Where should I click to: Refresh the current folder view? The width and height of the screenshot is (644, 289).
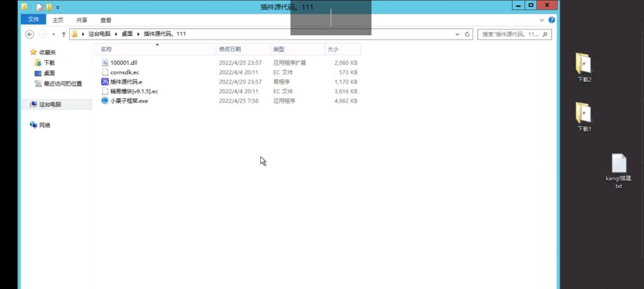(x=467, y=34)
